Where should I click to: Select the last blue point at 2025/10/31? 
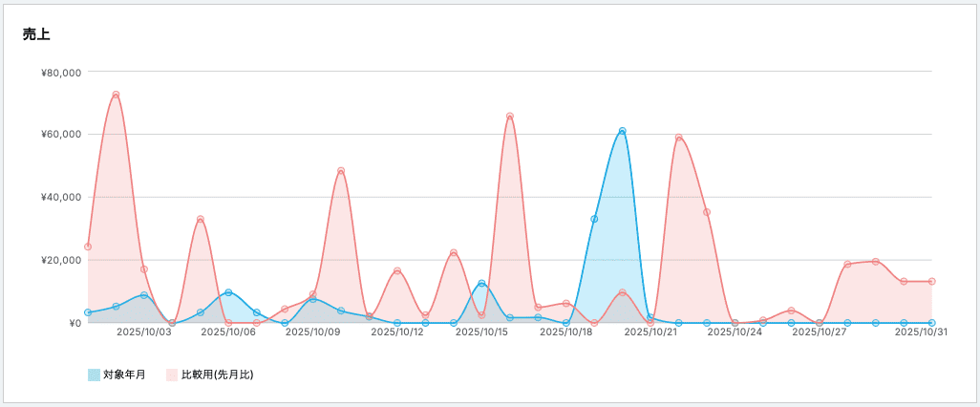(932, 323)
